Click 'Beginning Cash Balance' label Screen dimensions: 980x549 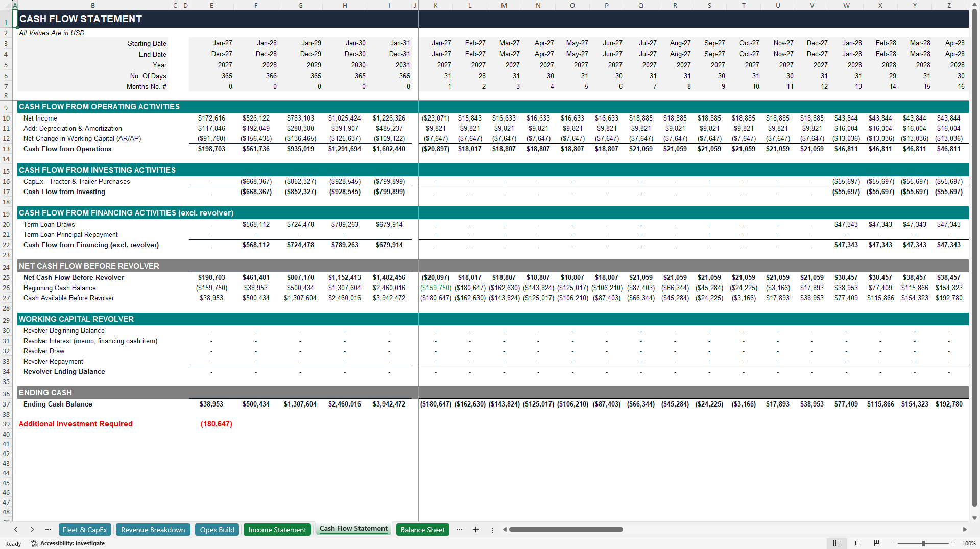pyautogui.click(x=59, y=288)
